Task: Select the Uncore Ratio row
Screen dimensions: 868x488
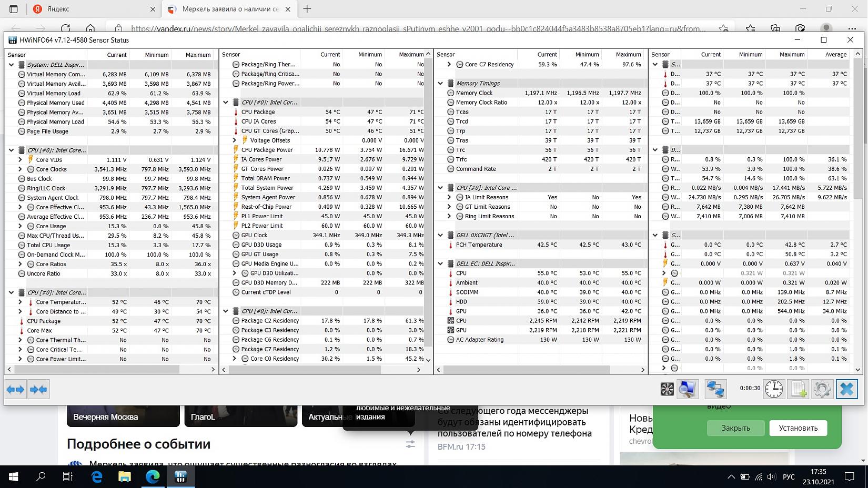Action: coord(110,273)
